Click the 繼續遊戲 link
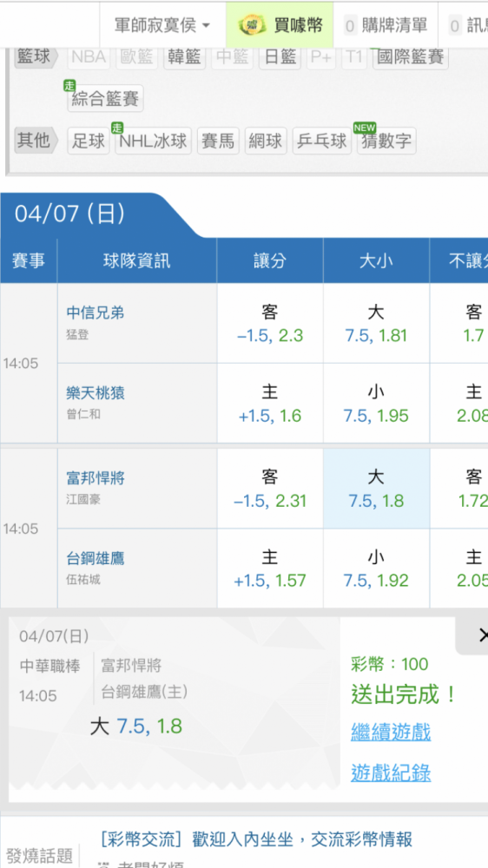 click(x=391, y=732)
